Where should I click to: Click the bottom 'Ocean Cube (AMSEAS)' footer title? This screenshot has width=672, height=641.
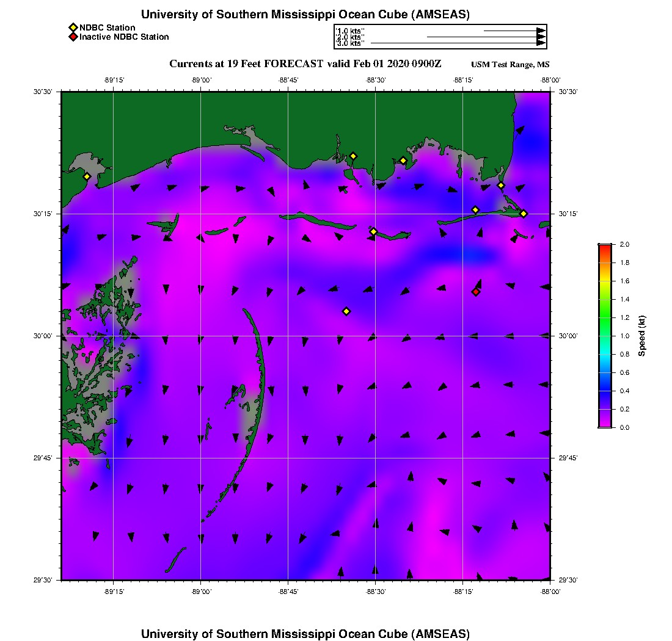point(305,633)
